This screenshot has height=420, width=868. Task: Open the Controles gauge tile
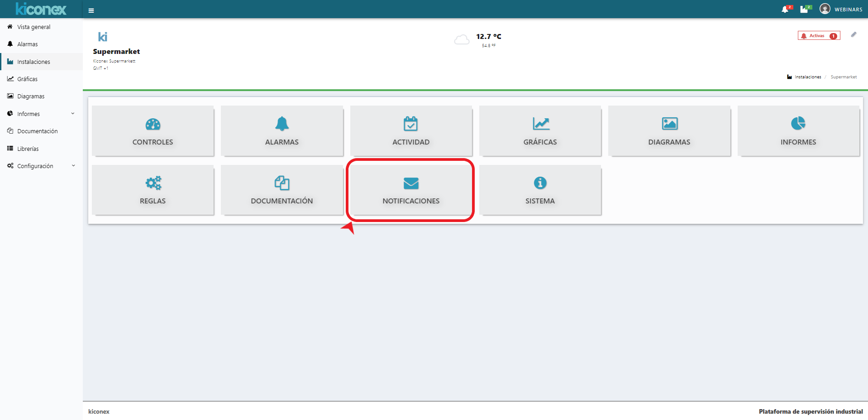[153, 131]
